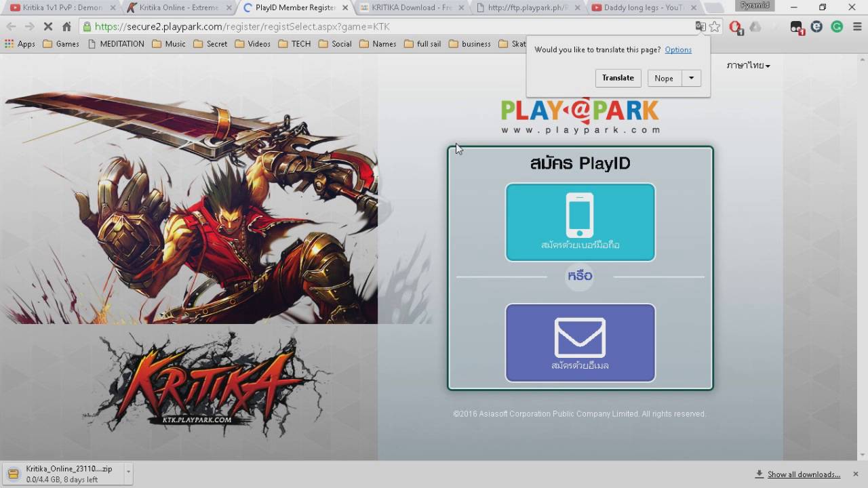This screenshot has width=868, height=488.
Task: Click the Google Drive extension icon
Action: pyautogui.click(x=755, y=27)
